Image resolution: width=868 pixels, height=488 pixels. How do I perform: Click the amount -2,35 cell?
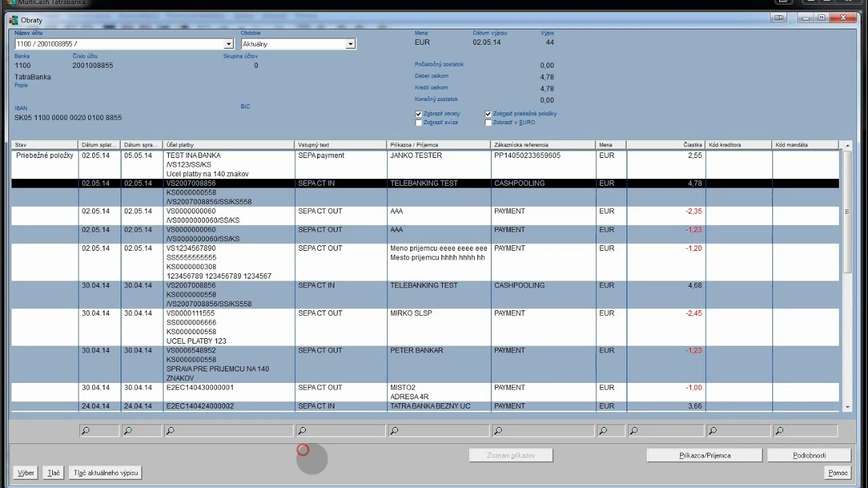pos(692,211)
